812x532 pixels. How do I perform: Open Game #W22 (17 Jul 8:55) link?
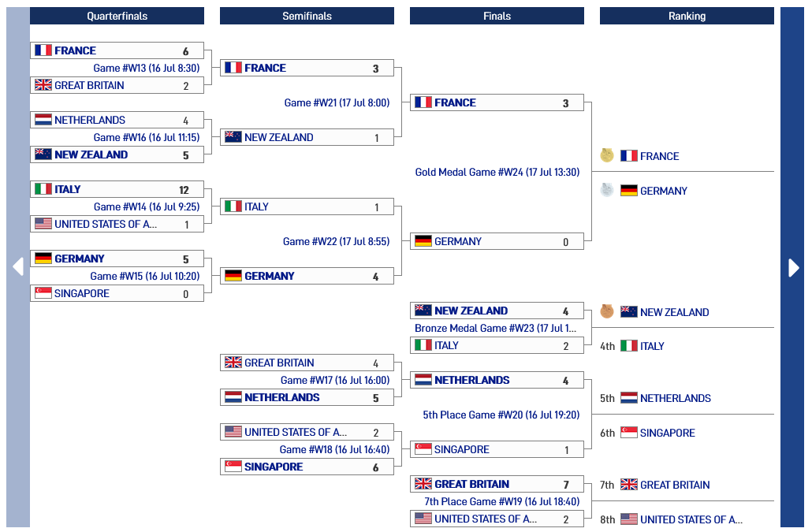(x=336, y=241)
